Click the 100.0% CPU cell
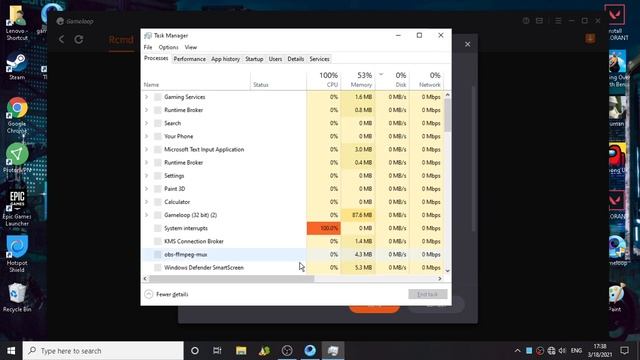The width and height of the screenshot is (640, 360). [x=324, y=228]
